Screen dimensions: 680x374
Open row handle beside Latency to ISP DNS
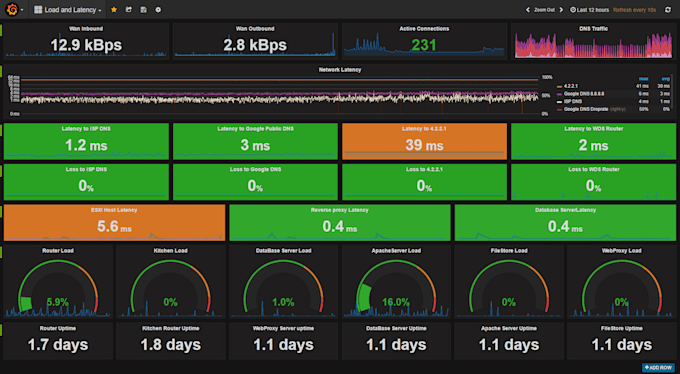(1, 131)
